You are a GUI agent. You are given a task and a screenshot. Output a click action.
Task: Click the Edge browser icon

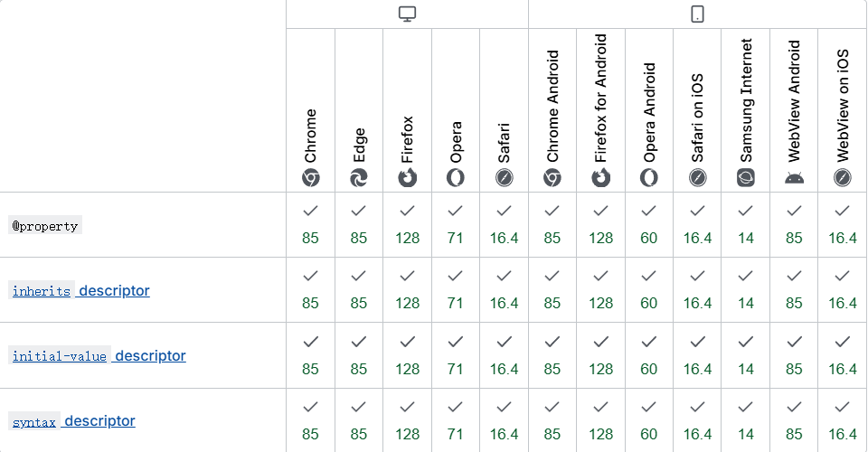(359, 178)
